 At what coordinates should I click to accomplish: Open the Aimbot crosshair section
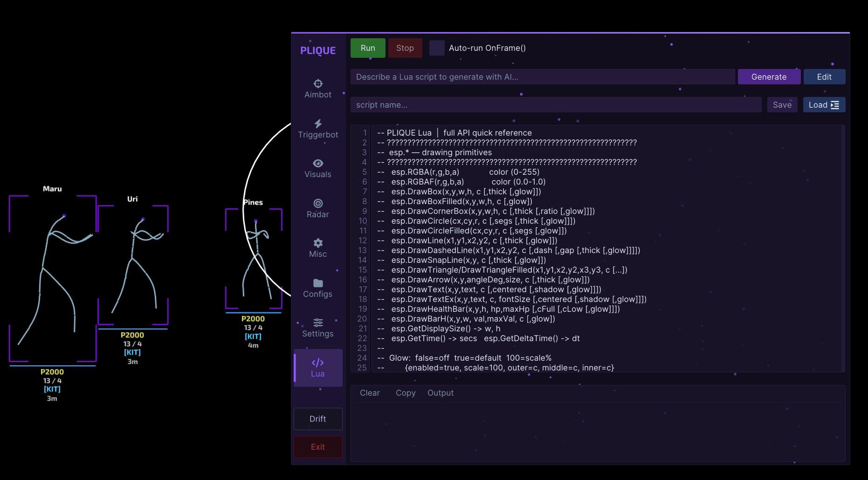tap(318, 89)
